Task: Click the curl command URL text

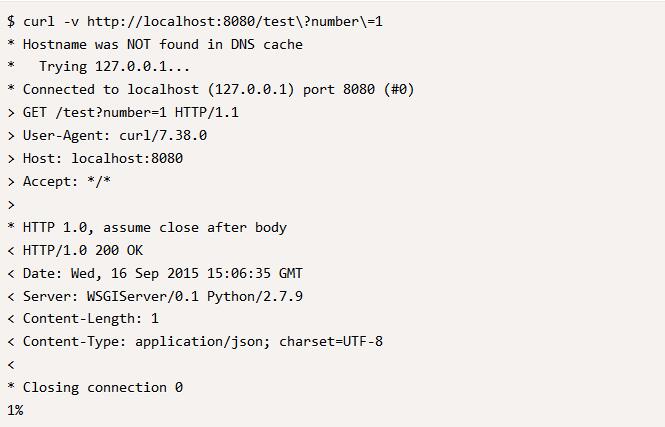Action: pos(235,21)
